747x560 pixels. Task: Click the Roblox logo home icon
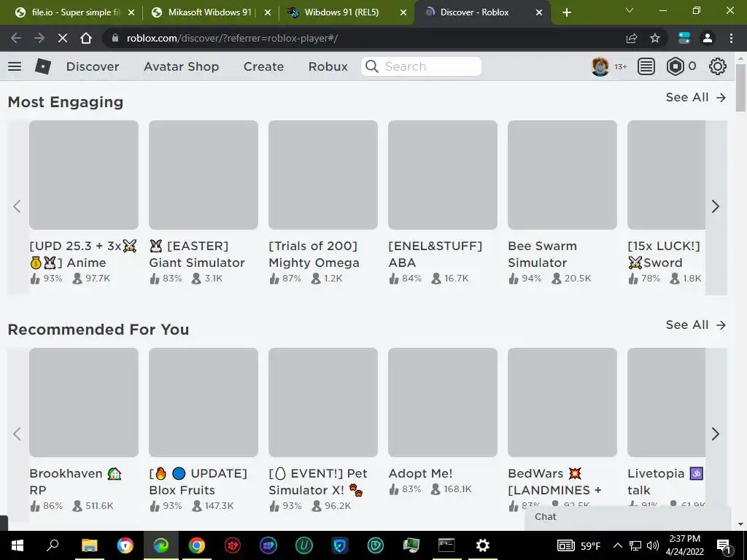43,66
